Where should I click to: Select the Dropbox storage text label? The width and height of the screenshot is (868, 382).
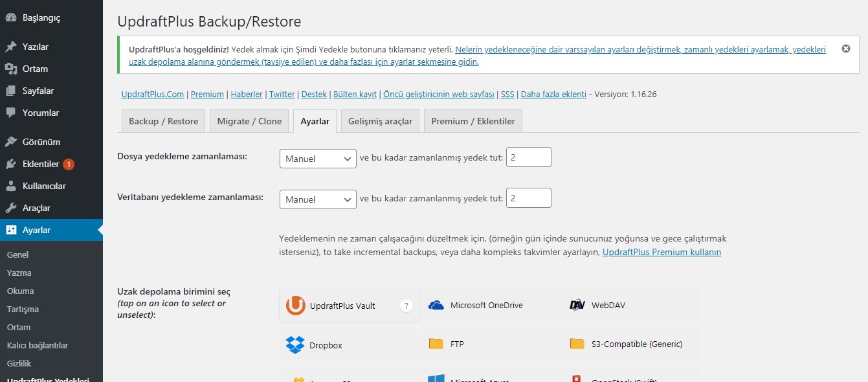[x=326, y=345]
